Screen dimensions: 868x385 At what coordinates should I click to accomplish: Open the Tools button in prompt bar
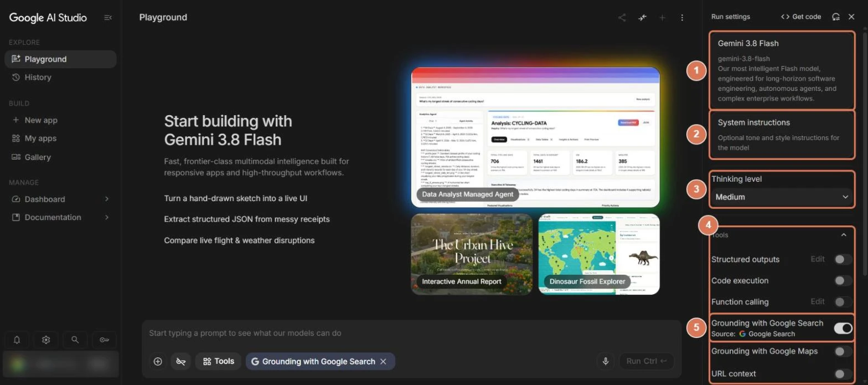pyautogui.click(x=218, y=361)
